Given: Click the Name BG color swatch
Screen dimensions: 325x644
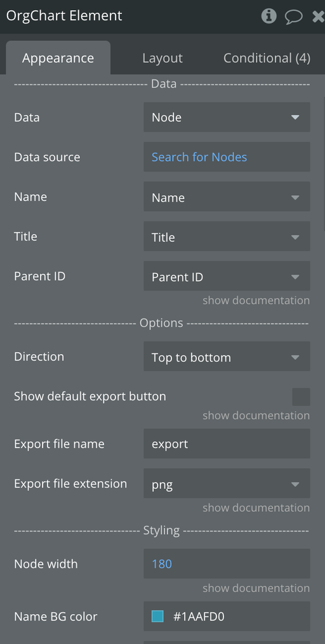Looking at the screenshot, I should pos(157,616).
